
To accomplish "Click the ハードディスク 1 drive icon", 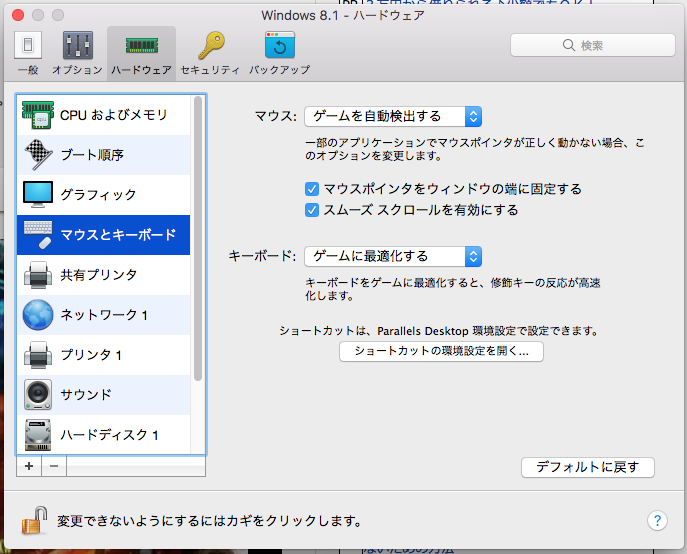I will pyautogui.click(x=38, y=435).
